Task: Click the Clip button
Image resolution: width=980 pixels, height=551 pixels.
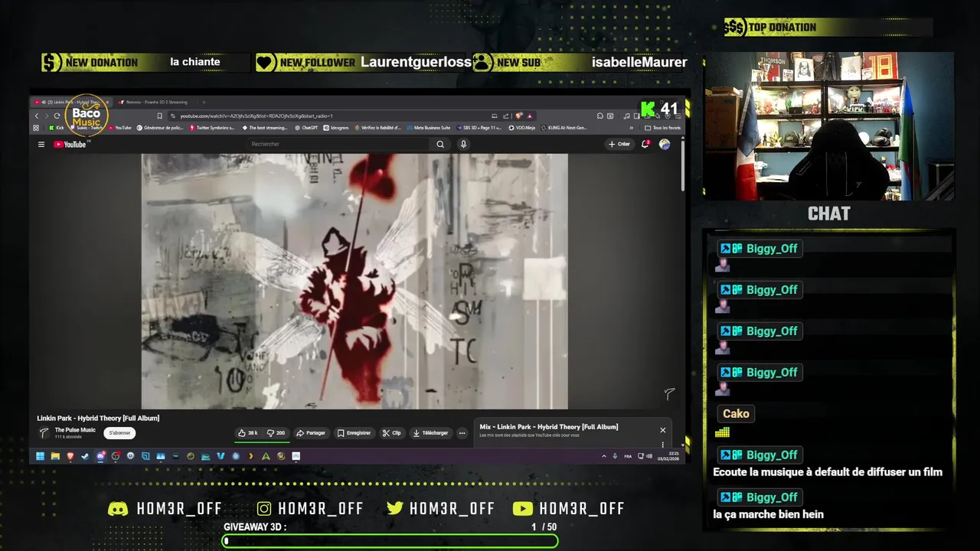Action: pyautogui.click(x=392, y=433)
